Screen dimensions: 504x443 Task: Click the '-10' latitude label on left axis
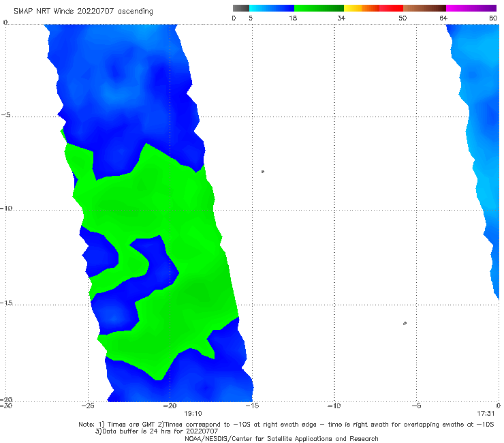click(x=6, y=208)
